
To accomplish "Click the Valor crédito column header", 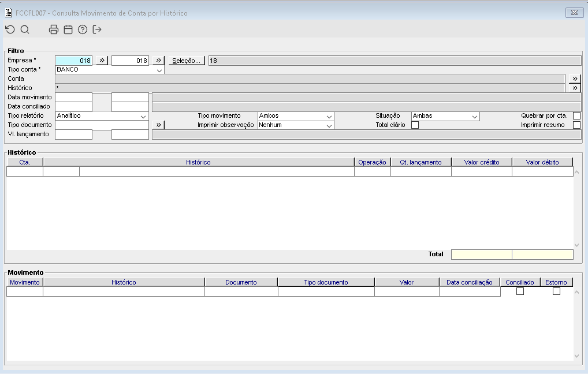I will [x=482, y=162].
